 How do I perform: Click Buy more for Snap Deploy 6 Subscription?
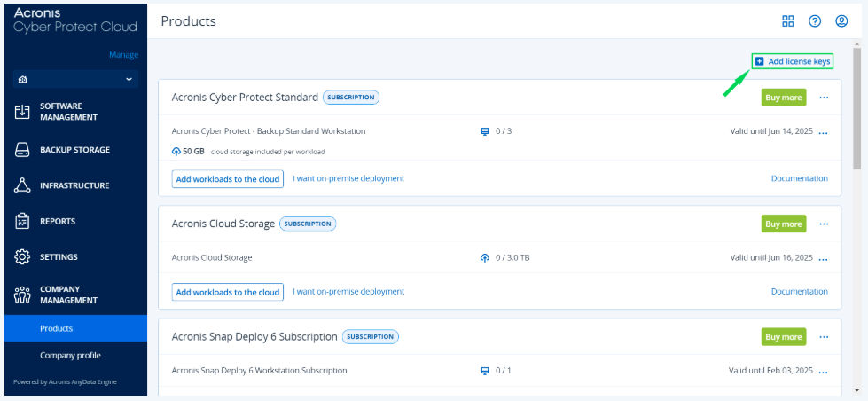783,337
